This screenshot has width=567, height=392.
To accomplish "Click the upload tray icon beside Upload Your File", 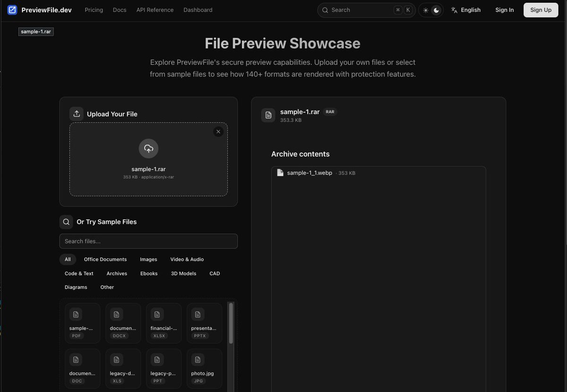I will pos(77,114).
